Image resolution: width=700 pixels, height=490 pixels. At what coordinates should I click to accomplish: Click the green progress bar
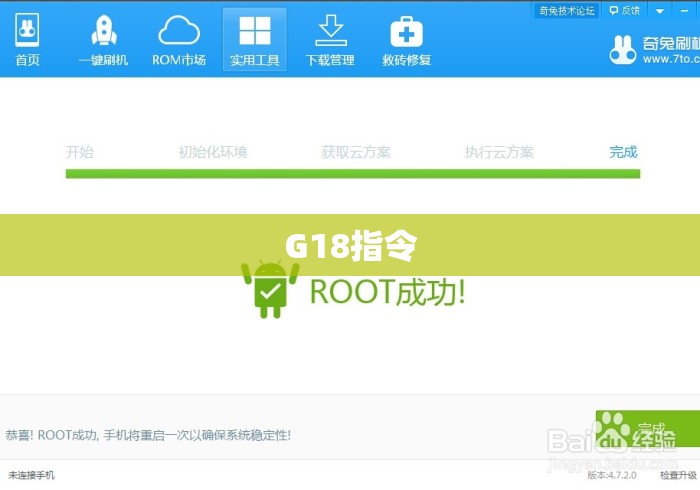[353, 174]
